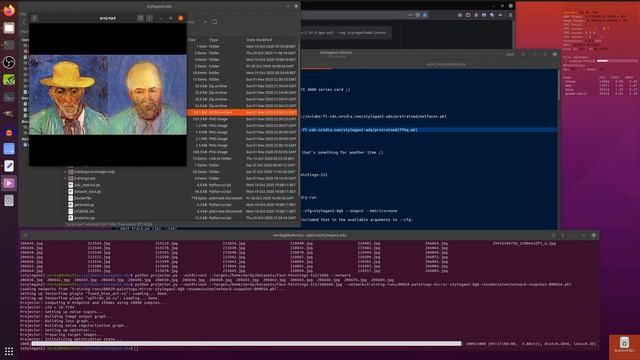Screen dimensions: 640x360
Task: Click the terminal projector progress bar
Action: pos(247,344)
